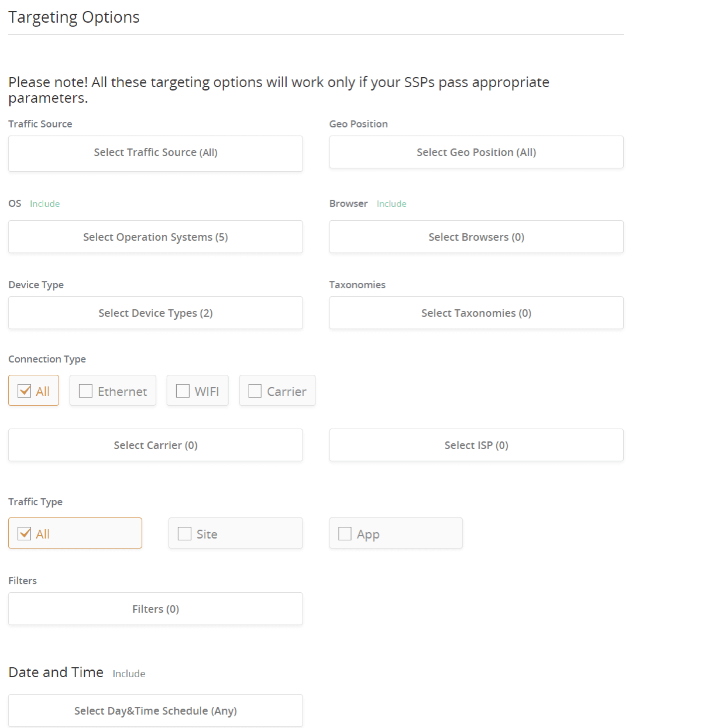This screenshot has width=708, height=728.
Task: Toggle the Include mode next to OS
Action: click(x=44, y=203)
